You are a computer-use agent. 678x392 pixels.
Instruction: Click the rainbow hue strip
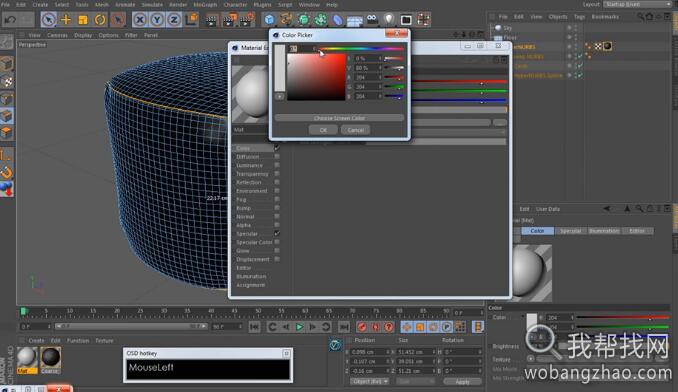tap(361, 49)
